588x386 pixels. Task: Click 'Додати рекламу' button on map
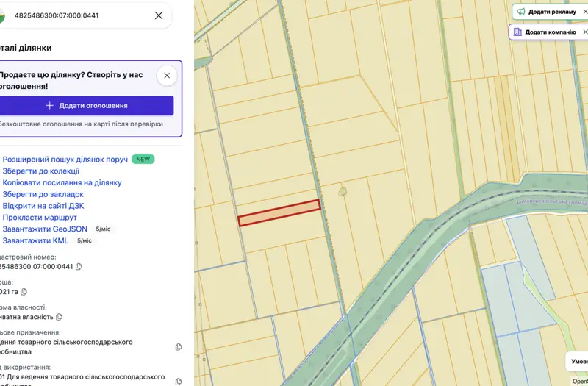tap(550, 12)
